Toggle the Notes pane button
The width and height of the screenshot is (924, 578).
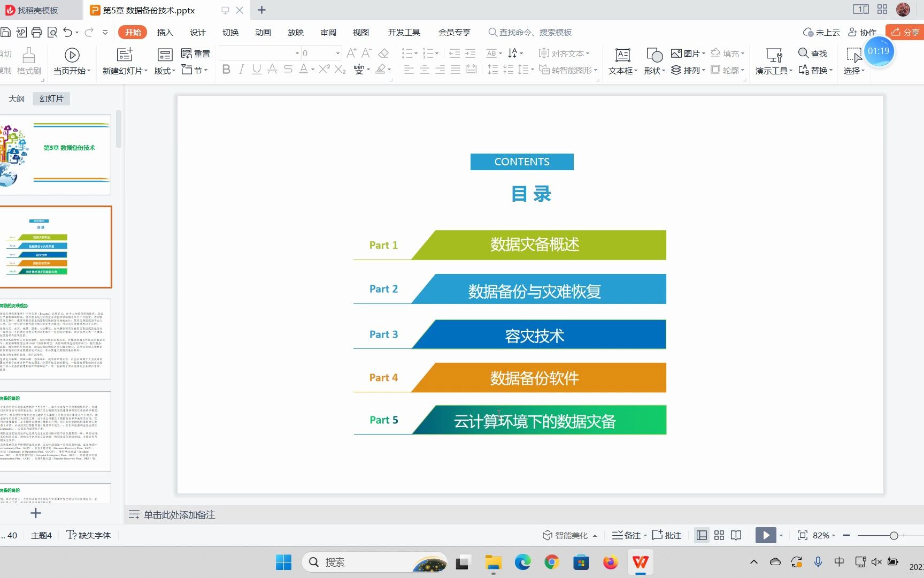(x=629, y=535)
